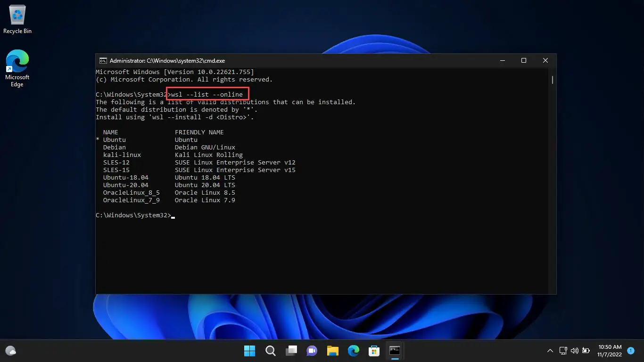Click the 'Kali Linux Rolling' friendly name

click(x=209, y=155)
